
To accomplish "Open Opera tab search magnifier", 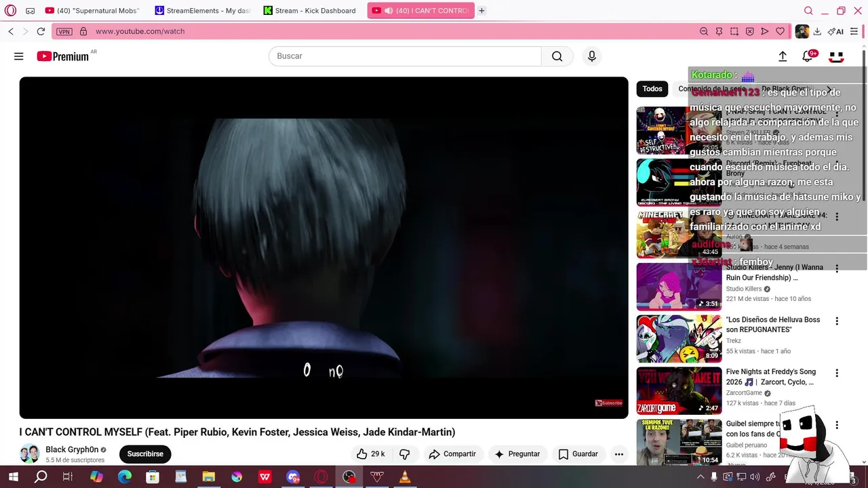I will 808,11.
